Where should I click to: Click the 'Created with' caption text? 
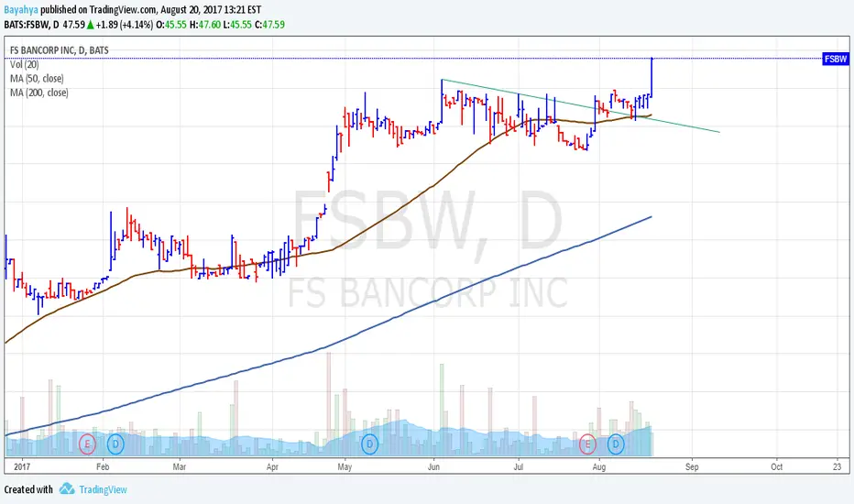click(28, 489)
